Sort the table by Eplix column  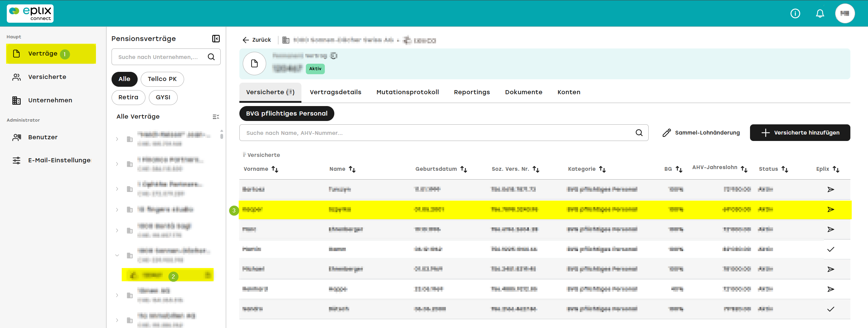(836, 169)
